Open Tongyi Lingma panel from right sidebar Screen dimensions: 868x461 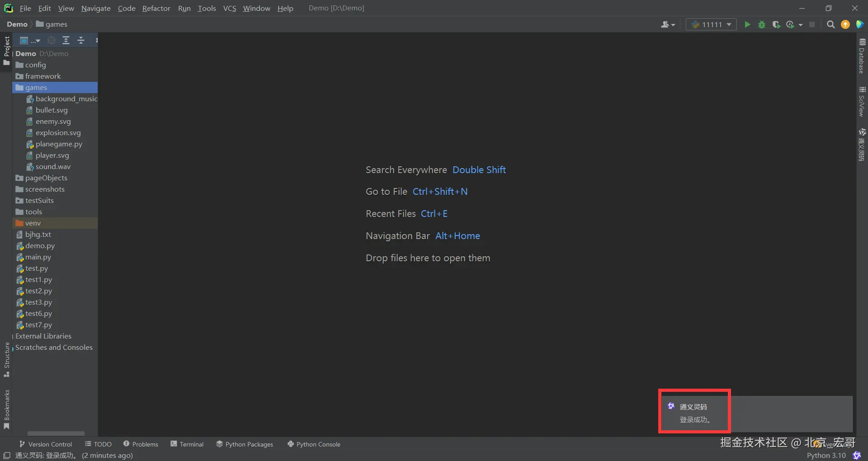(x=862, y=145)
